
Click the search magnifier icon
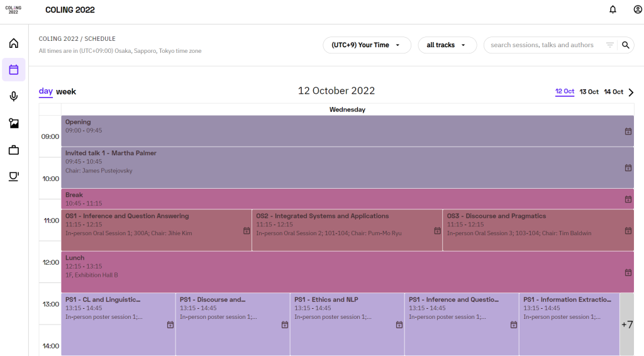coord(626,45)
